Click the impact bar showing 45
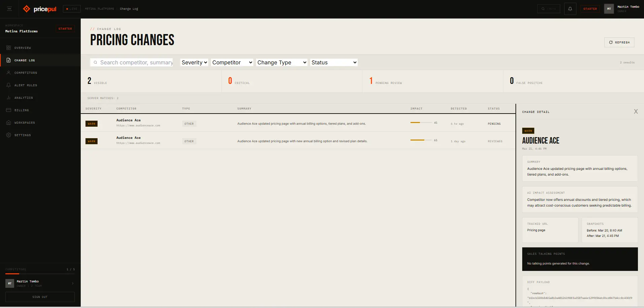The width and height of the screenshot is (644, 308). (x=421, y=123)
